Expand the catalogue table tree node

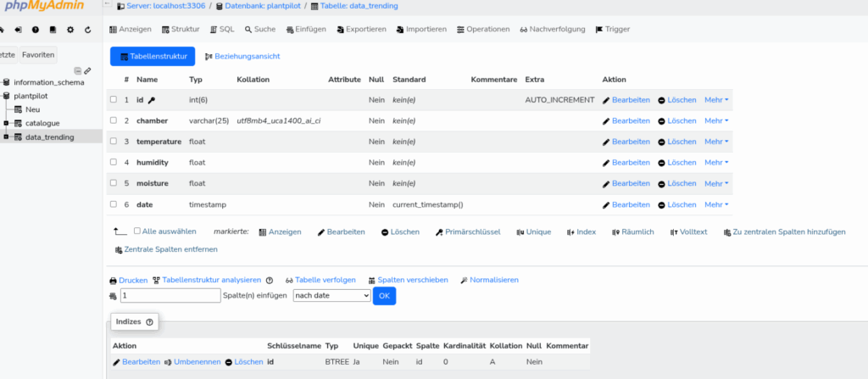click(7, 123)
